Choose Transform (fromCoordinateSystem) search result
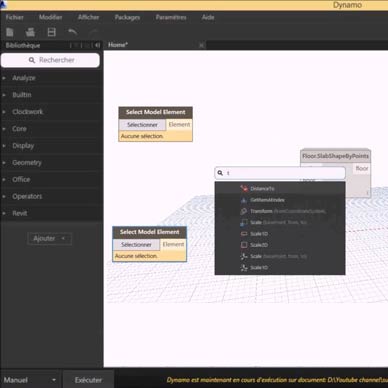 coord(280,211)
